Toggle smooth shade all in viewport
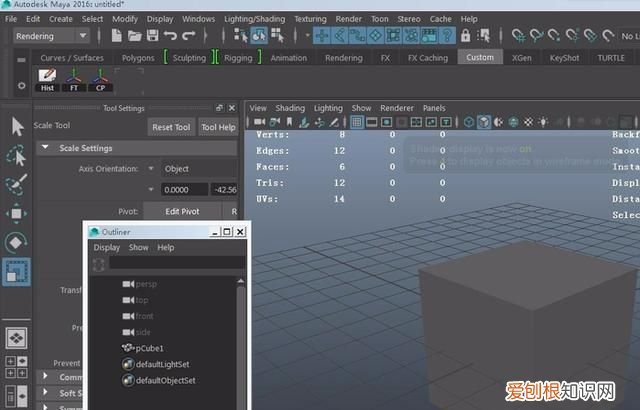Screen dimensions: 640x410 [x=484, y=122]
